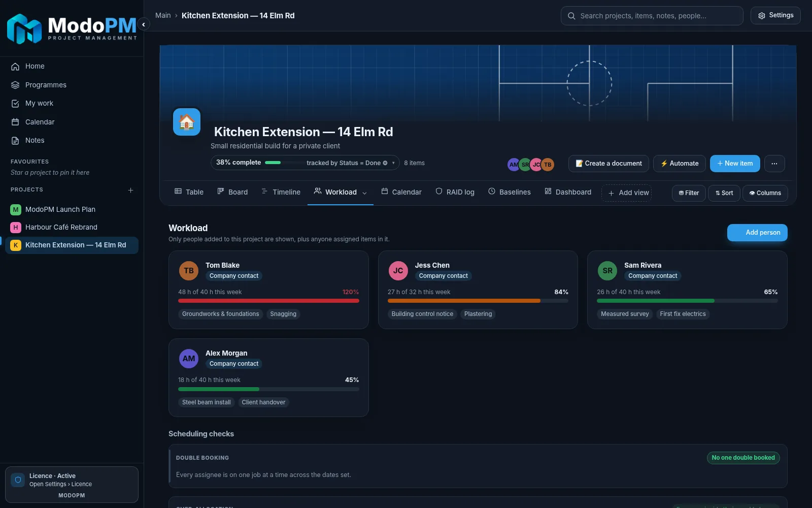Click the gear in tracked by Status
Screen dimensions: 812x508
385,163
